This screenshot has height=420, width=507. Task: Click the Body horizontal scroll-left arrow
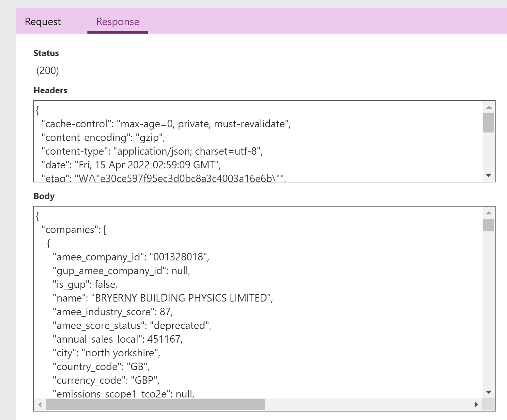coord(40,405)
